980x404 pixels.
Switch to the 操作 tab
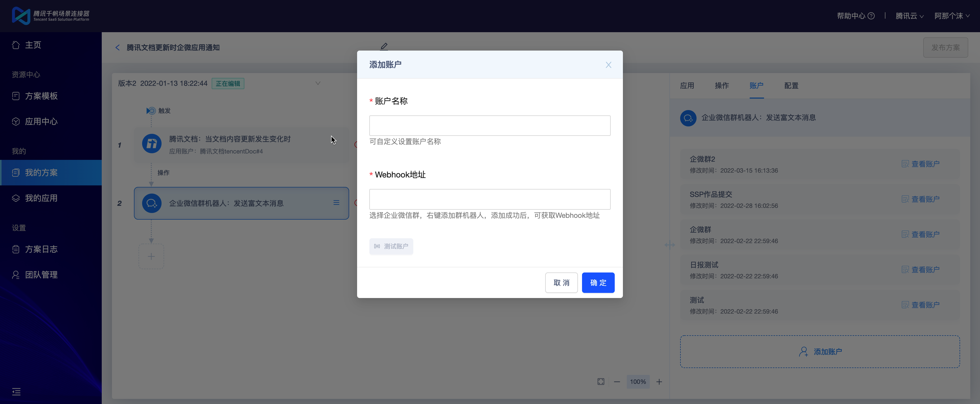click(722, 86)
